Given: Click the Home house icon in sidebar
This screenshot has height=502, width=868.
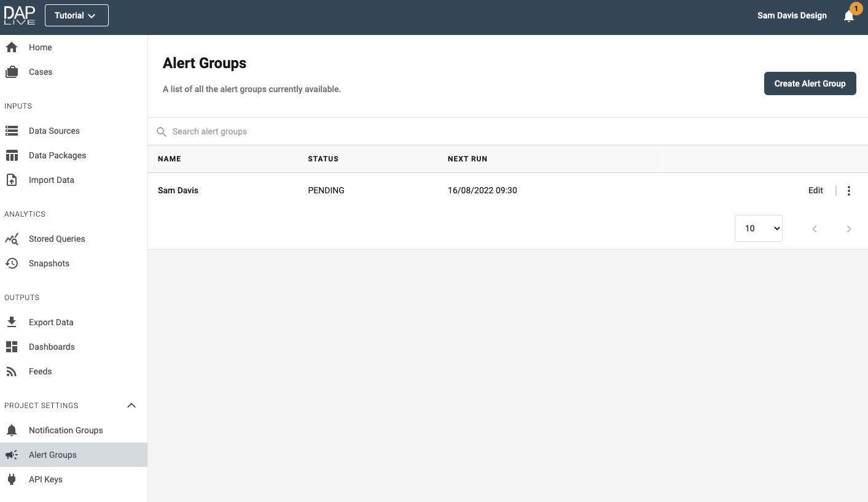Looking at the screenshot, I should 12,47.
